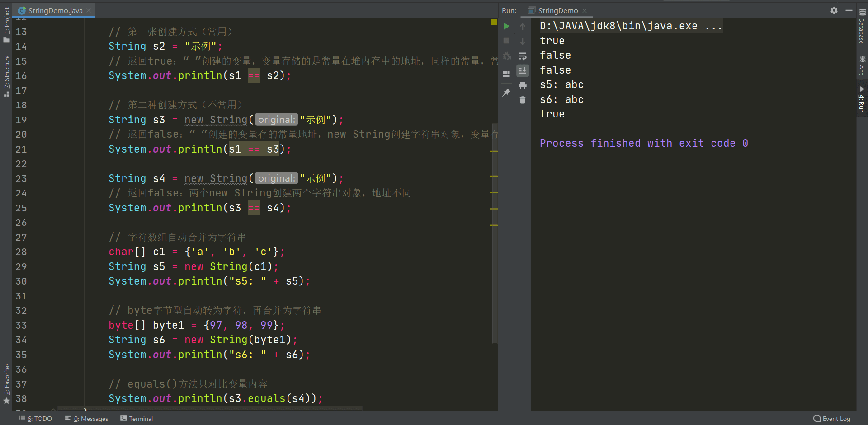
Task: Hide the Run tool window with minus icon
Action: [849, 10]
